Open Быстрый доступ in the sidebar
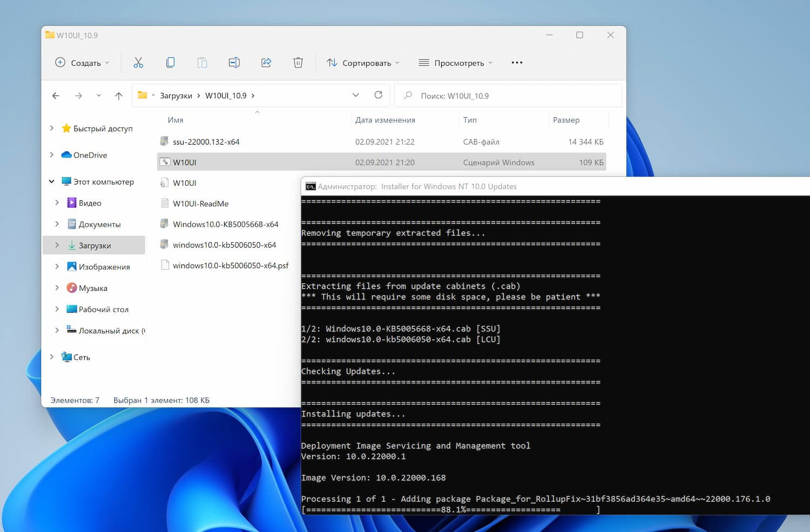Viewport: 810px width, 532px height. pyautogui.click(x=103, y=128)
